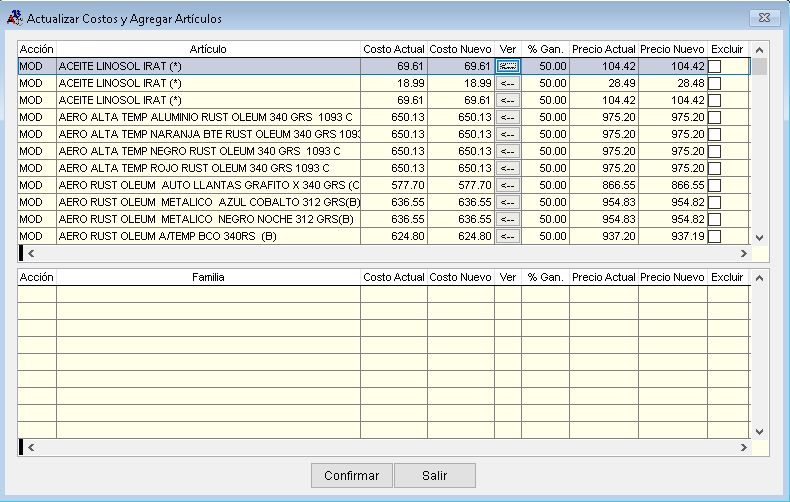Click Costo Nuevo cell of the 18.99 row
790x502 pixels.
(x=460, y=83)
